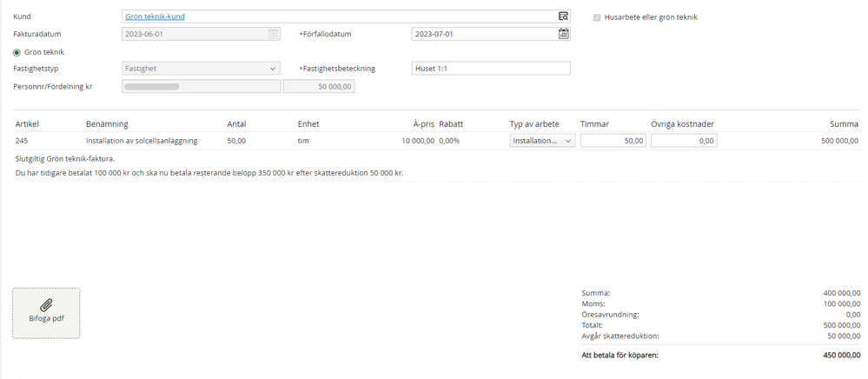Click the Fördelning kr amount field
The width and height of the screenshot is (868, 379).
pyautogui.click(x=319, y=87)
